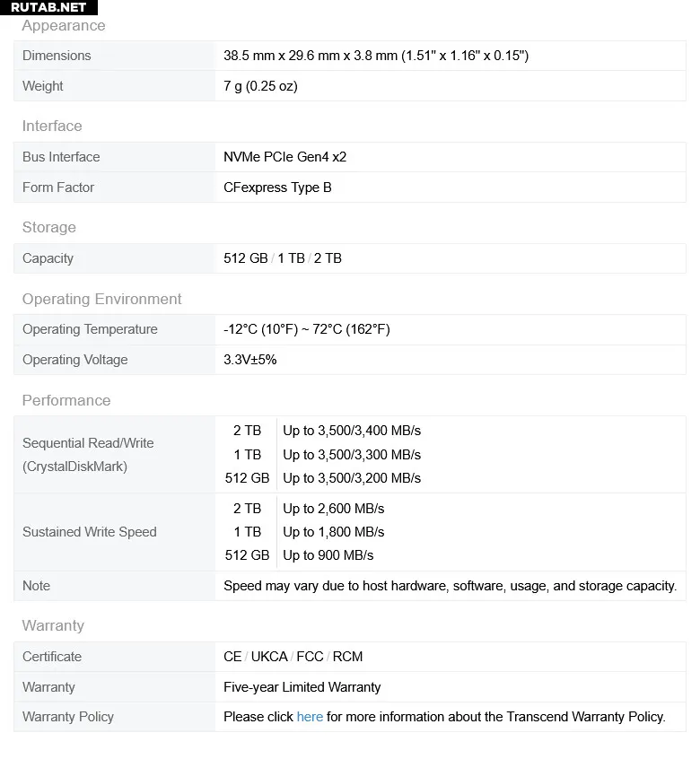Click the 2 TB capacity option

(328, 258)
